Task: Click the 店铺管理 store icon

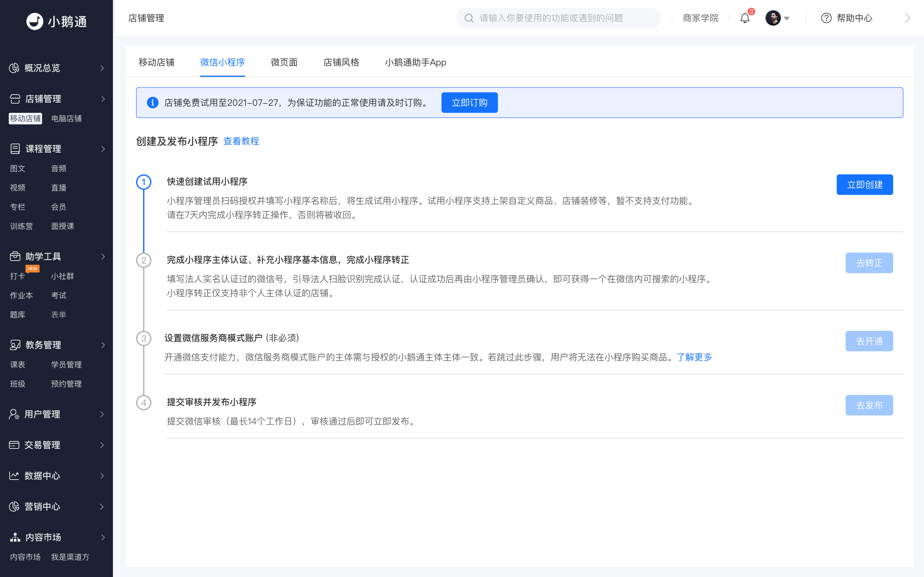Action: [15, 99]
